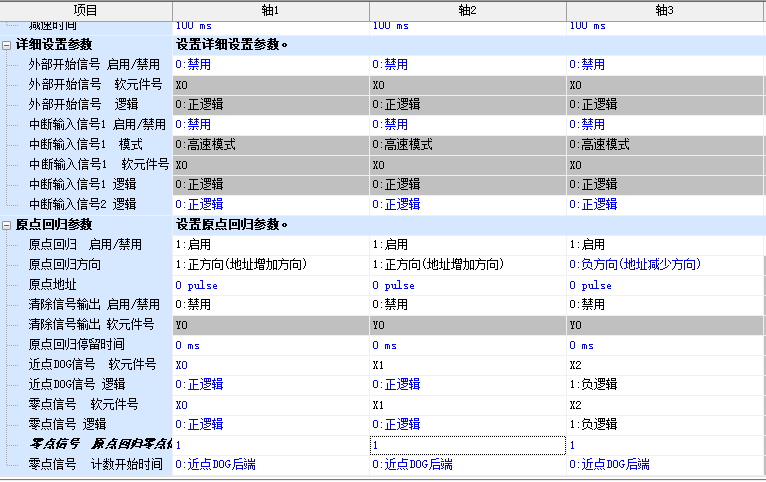The height and width of the screenshot is (482, 766).
Task: Click 零点信号 软元件号 X0 for 轴1
Action: (271, 405)
